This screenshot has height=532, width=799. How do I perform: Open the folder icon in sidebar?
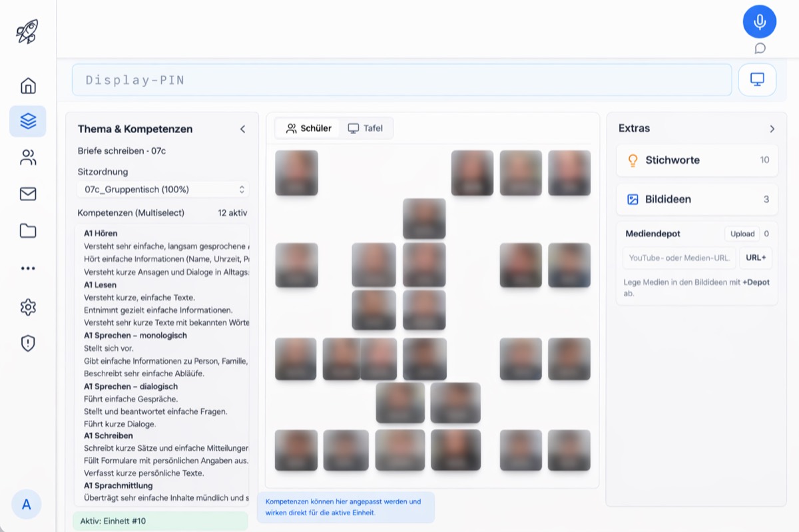pos(28,231)
